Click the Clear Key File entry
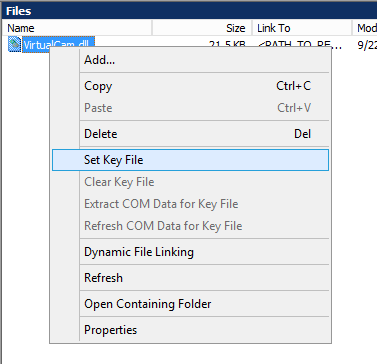377x364 pixels. [190, 182]
